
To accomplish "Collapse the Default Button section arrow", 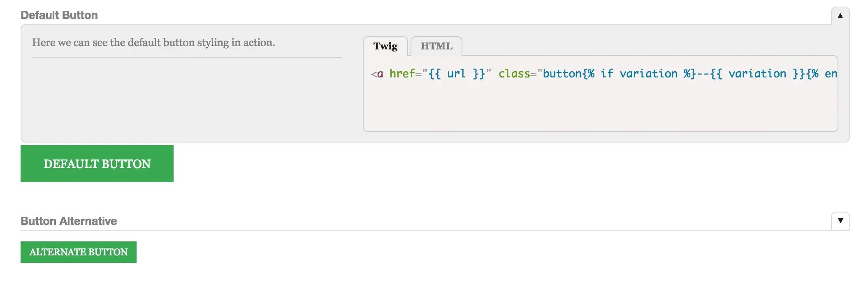I will point(840,16).
